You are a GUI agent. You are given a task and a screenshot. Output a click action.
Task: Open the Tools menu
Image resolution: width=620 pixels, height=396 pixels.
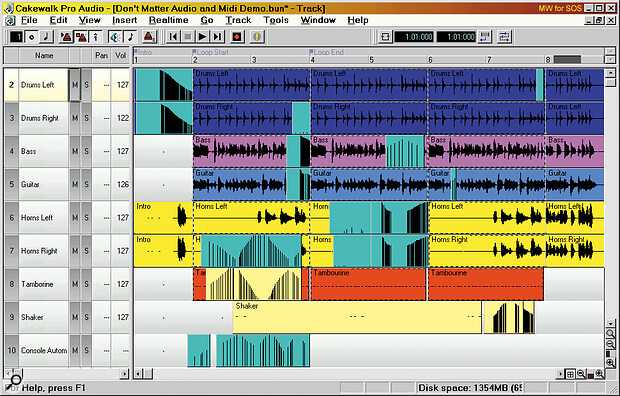click(x=276, y=20)
